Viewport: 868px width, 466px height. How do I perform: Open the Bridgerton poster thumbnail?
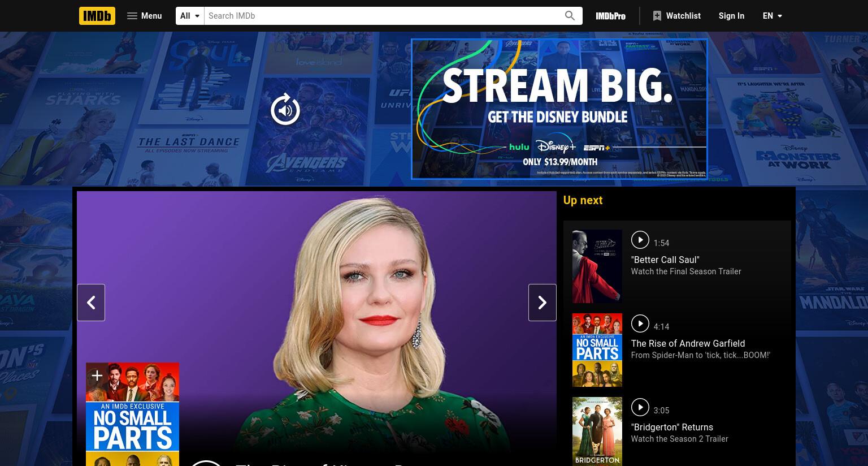[x=597, y=431]
